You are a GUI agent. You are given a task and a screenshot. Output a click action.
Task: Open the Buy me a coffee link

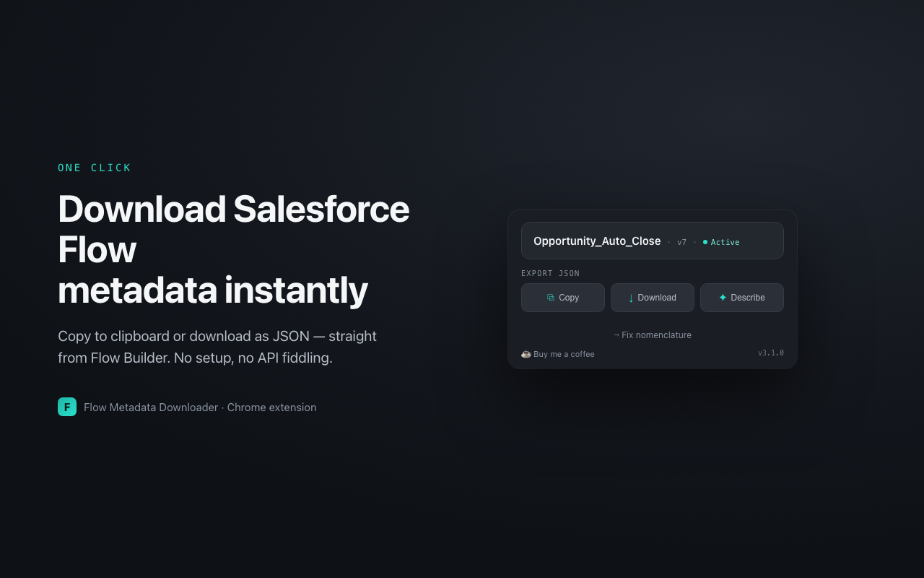click(558, 354)
